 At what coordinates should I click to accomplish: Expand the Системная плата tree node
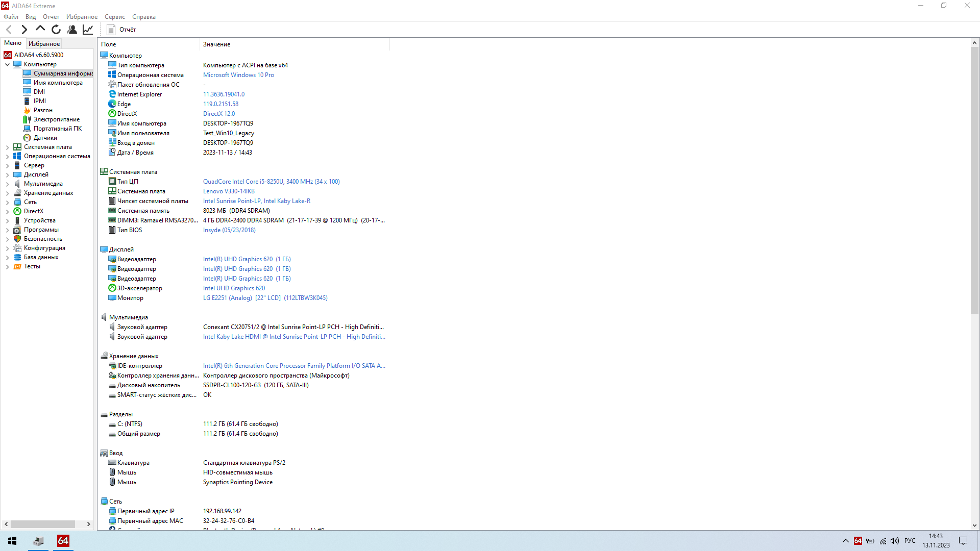point(8,147)
